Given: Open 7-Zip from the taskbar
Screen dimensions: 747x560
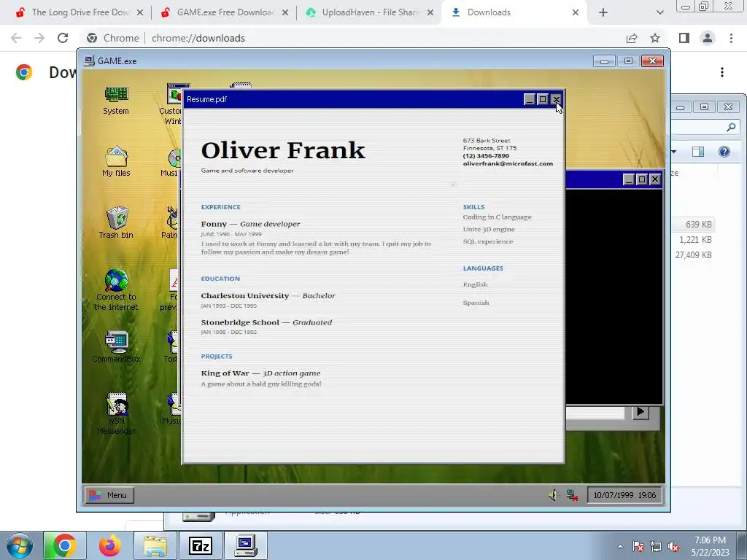Looking at the screenshot, I should (x=200, y=545).
